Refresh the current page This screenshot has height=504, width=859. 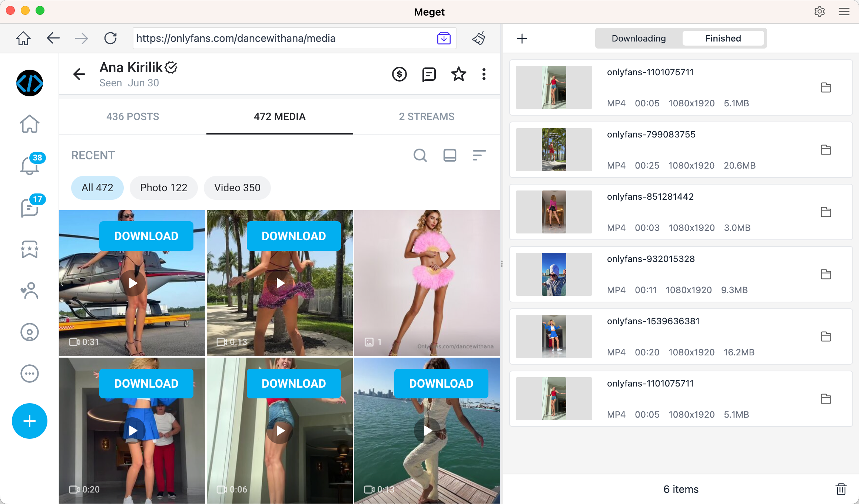(110, 38)
